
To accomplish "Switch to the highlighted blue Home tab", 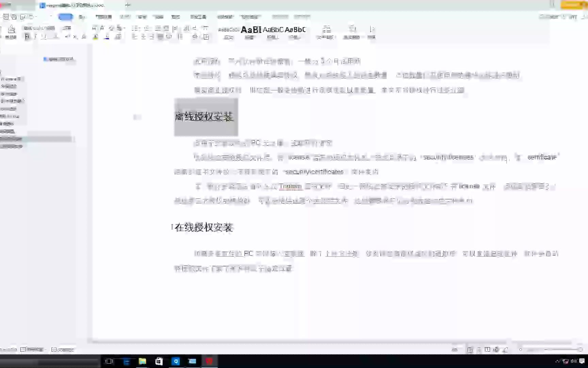I will pos(65,17).
